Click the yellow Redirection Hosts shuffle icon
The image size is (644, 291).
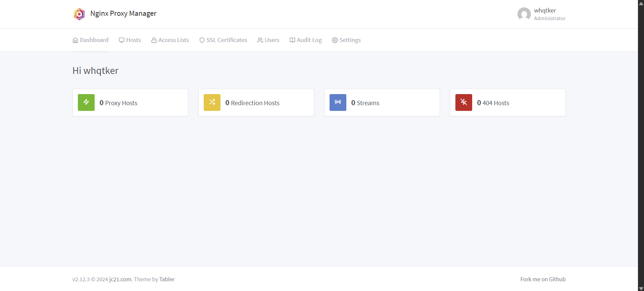click(212, 102)
